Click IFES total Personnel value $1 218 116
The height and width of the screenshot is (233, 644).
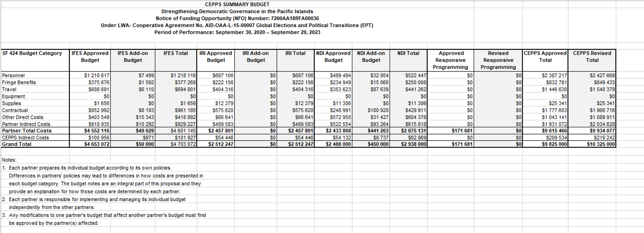(x=183, y=75)
